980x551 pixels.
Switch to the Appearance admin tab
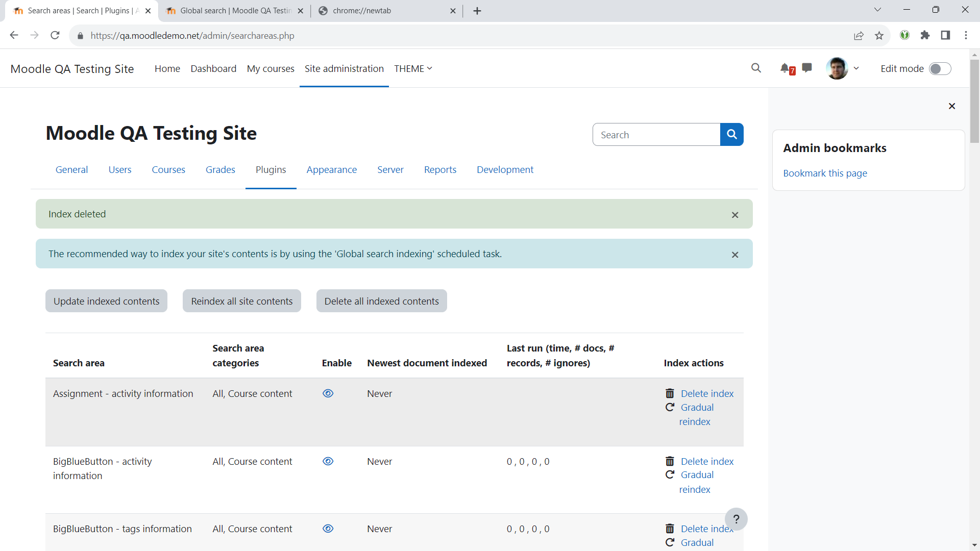[332, 169]
